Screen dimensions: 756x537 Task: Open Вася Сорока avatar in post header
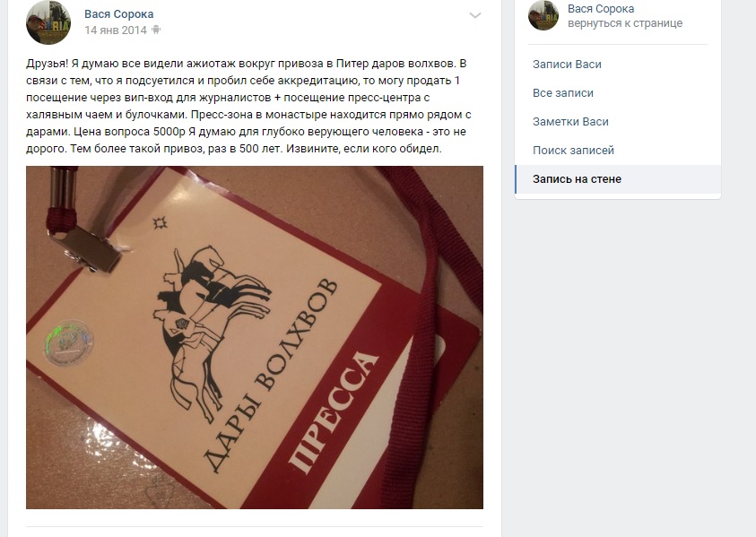(x=48, y=22)
